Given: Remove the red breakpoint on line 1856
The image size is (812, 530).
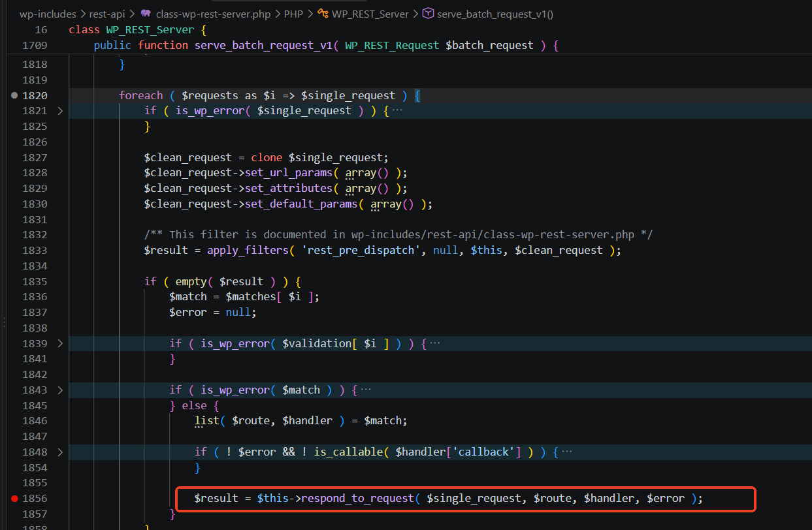Looking at the screenshot, I should (x=14, y=499).
